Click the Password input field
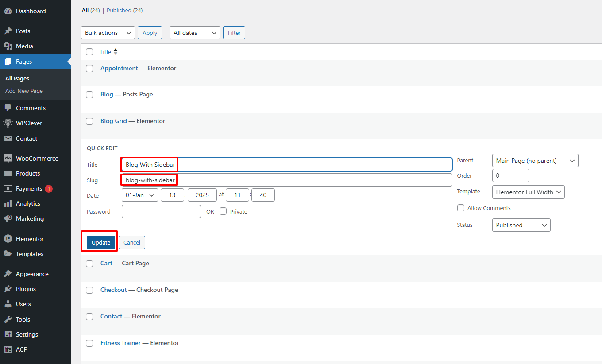602x364 pixels. [x=161, y=211]
